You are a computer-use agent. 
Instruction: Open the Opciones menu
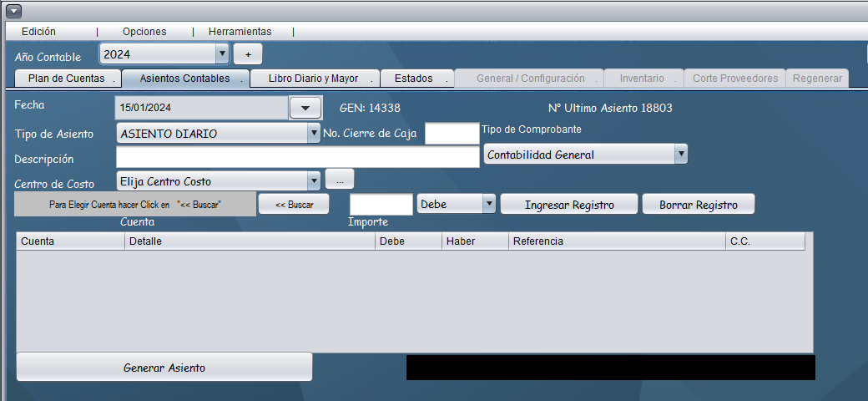(x=144, y=32)
